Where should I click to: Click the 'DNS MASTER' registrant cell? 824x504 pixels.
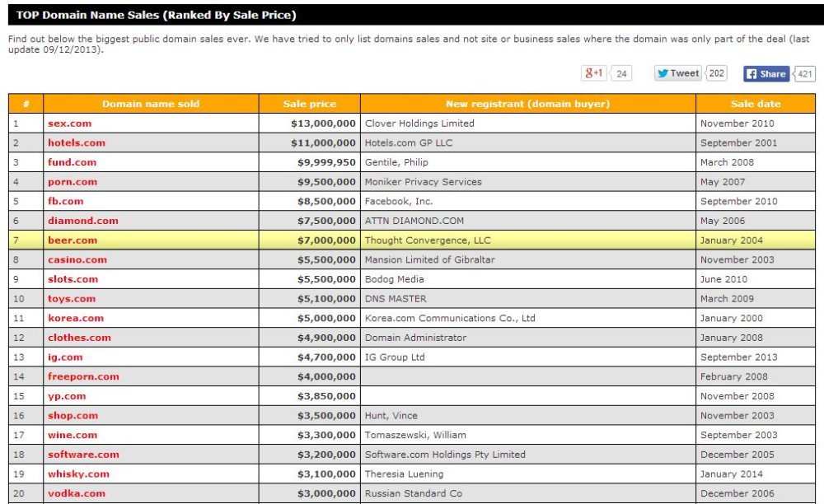(527, 299)
